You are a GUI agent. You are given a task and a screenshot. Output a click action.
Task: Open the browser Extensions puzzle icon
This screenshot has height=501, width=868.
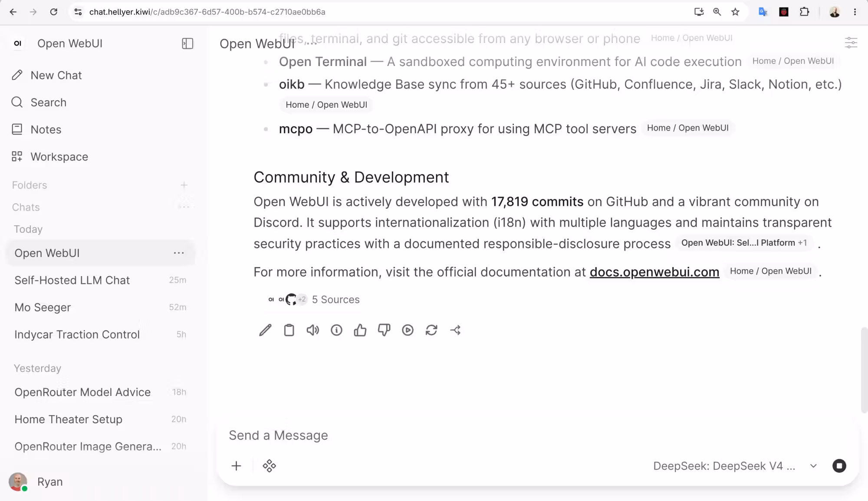(x=804, y=12)
